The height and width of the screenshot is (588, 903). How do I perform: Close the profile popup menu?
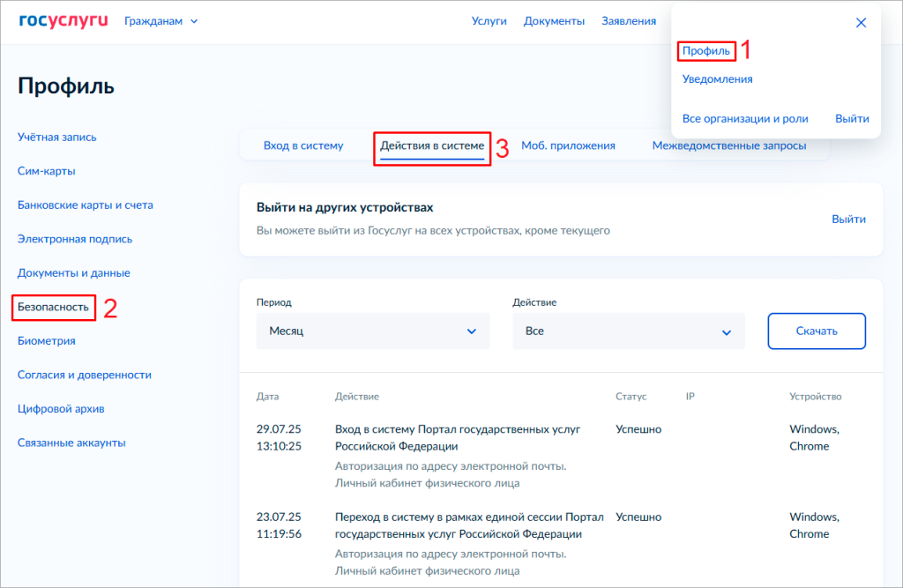861,23
